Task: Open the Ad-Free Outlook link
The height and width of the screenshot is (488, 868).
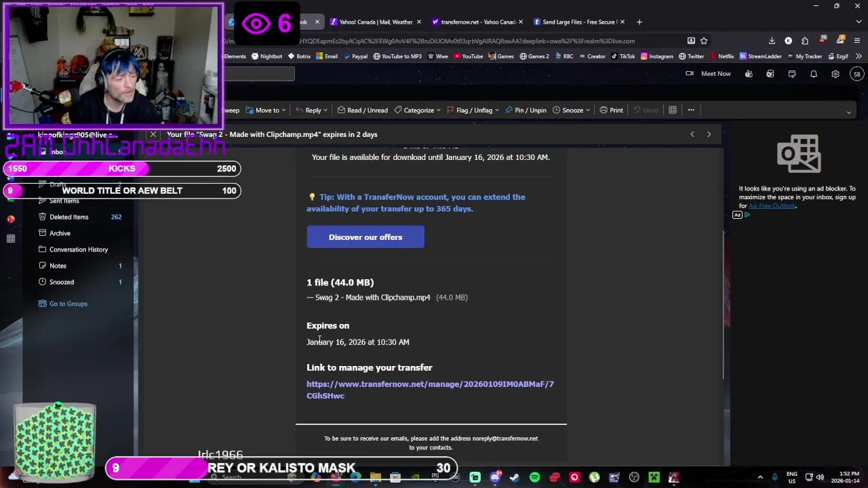Action: pyautogui.click(x=772, y=206)
